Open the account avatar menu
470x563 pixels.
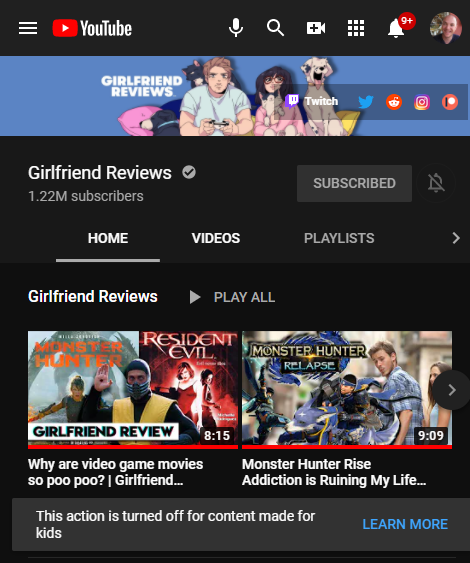(446, 28)
